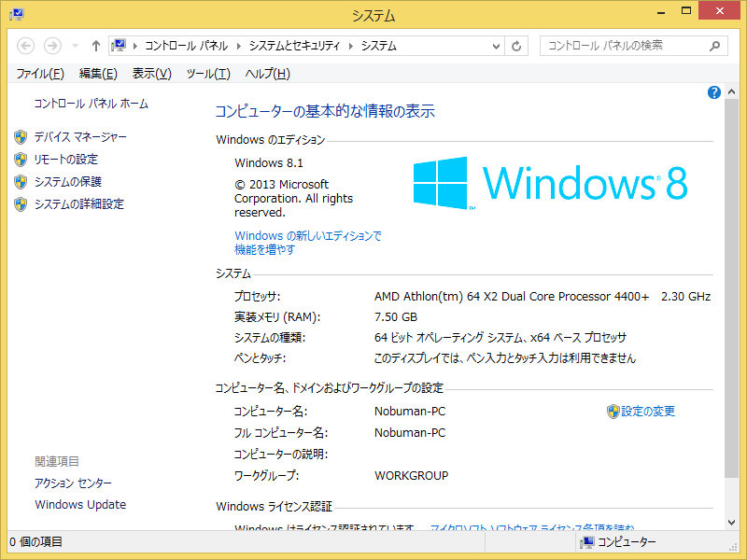Open the recent locations dropdown arrow
The width and height of the screenshot is (747, 560).
tap(74, 46)
